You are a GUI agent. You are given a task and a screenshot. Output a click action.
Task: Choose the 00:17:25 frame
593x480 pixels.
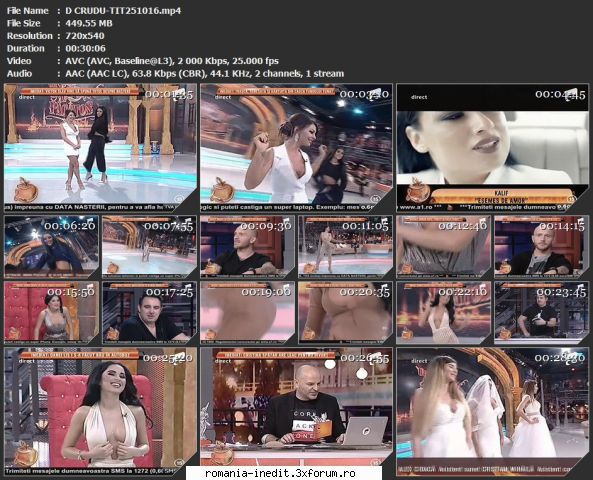(150, 313)
